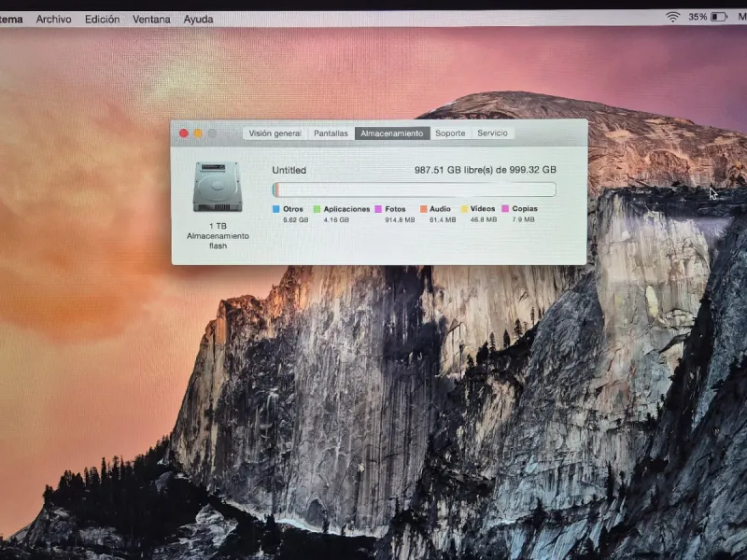Click the green Aplicaciones color swatch

(317, 209)
